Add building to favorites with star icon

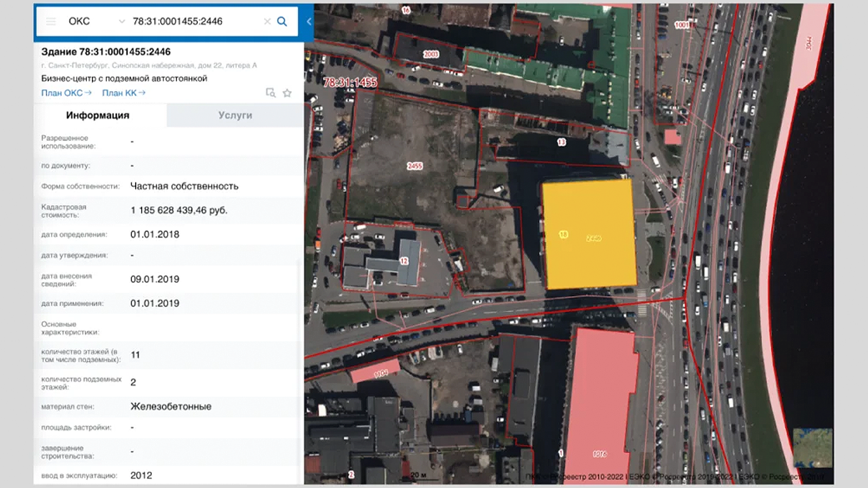click(x=287, y=93)
